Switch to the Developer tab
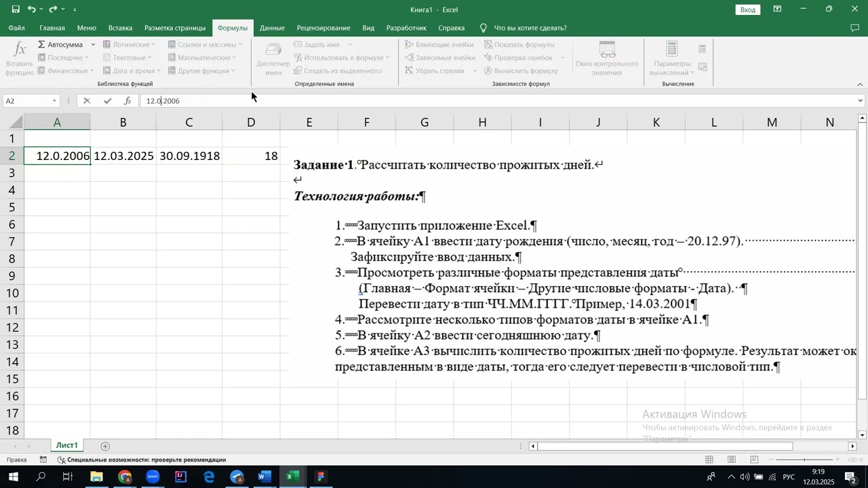 (x=406, y=28)
